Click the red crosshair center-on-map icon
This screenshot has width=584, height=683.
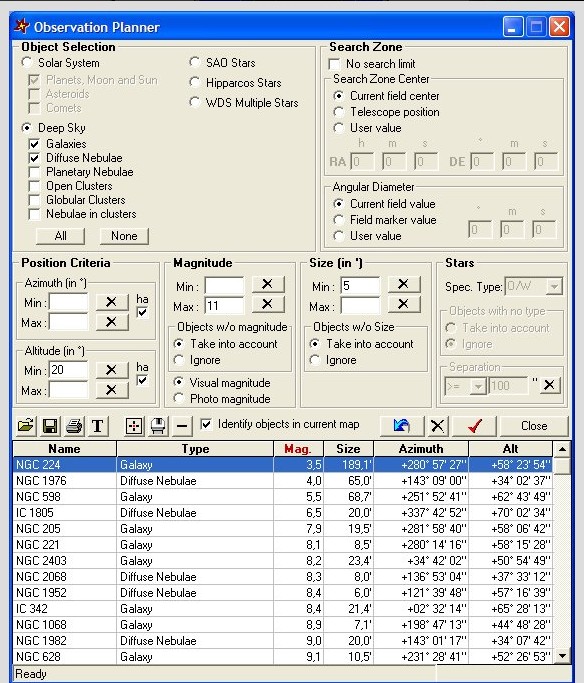(x=134, y=426)
